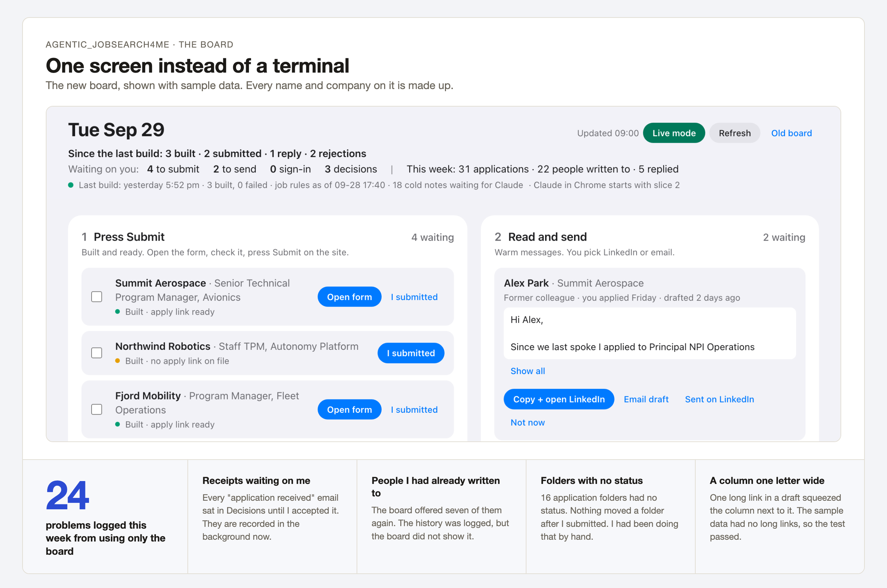Open the Old board link
The height and width of the screenshot is (588, 887).
pyautogui.click(x=791, y=133)
